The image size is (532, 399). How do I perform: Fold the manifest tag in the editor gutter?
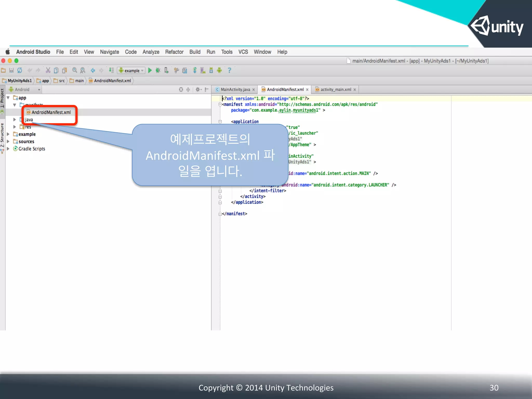(220, 104)
